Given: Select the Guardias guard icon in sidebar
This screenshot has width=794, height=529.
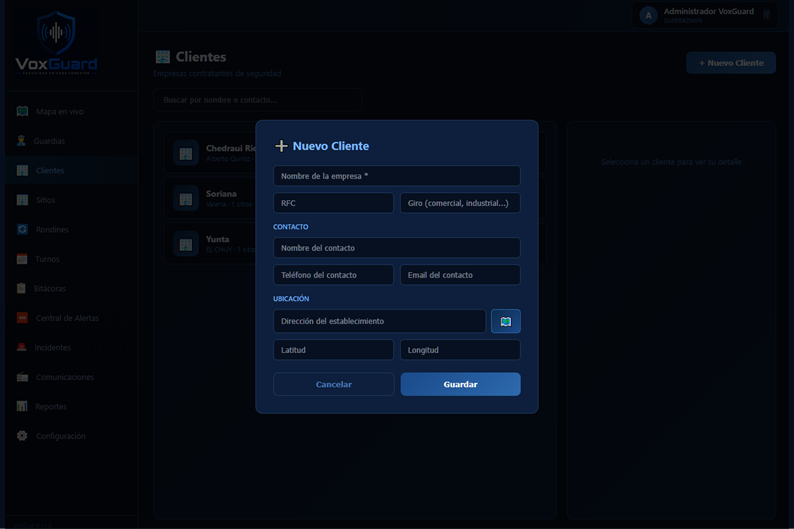Looking at the screenshot, I should 21,141.
